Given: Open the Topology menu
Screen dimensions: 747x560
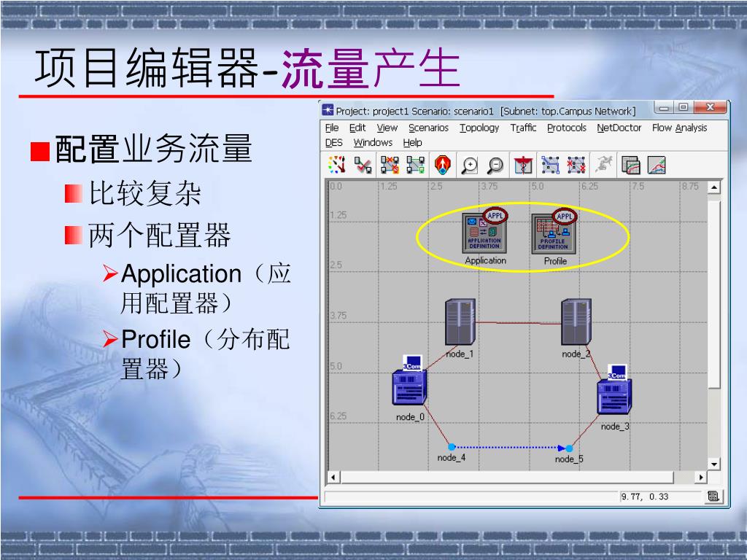Looking at the screenshot, I should pos(479,128).
